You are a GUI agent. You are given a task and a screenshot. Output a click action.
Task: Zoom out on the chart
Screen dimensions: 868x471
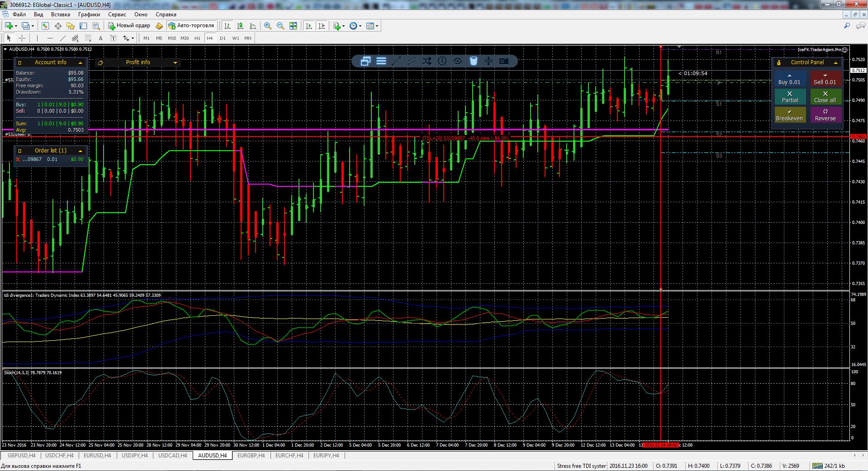tap(280, 26)
